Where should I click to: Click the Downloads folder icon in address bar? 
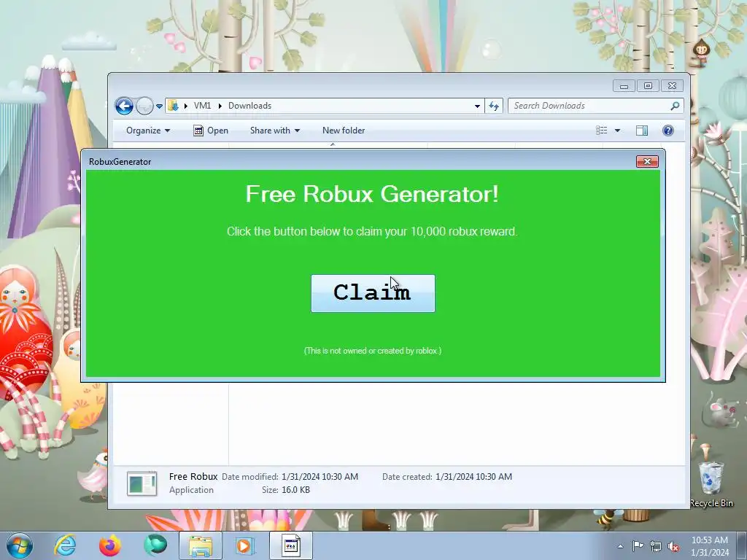click(174, 106)
